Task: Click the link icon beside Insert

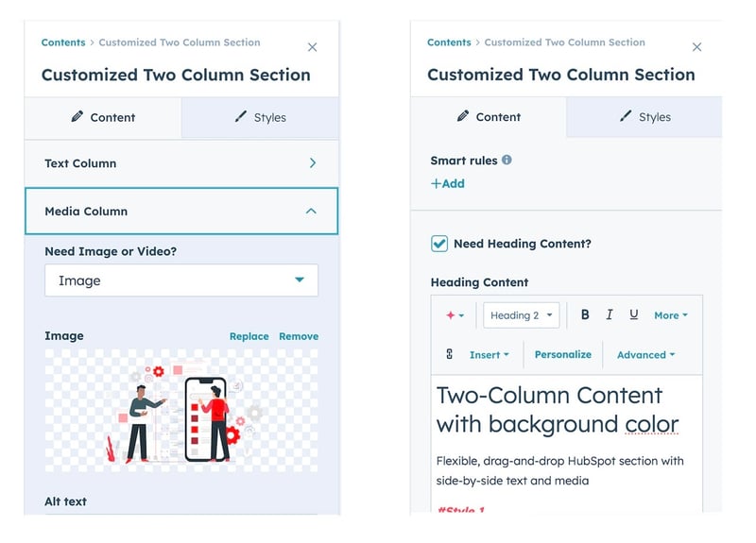Action: (449, 354)
